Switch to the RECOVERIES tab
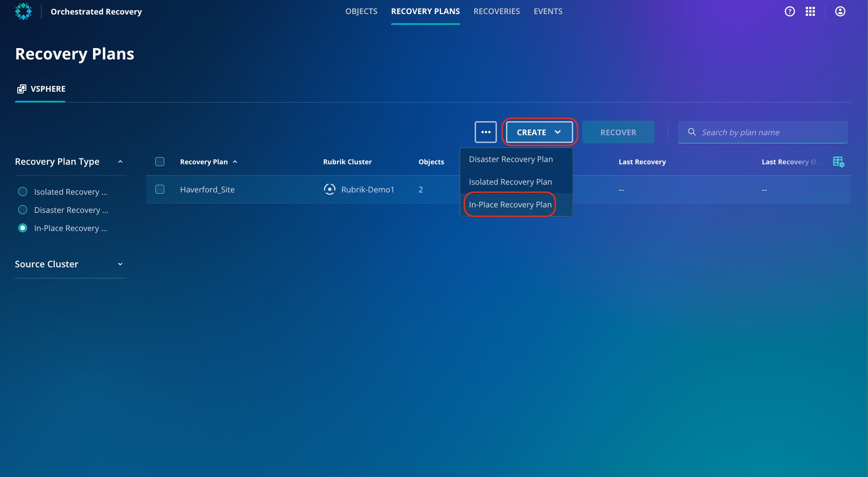 click(x=496, y=11)
